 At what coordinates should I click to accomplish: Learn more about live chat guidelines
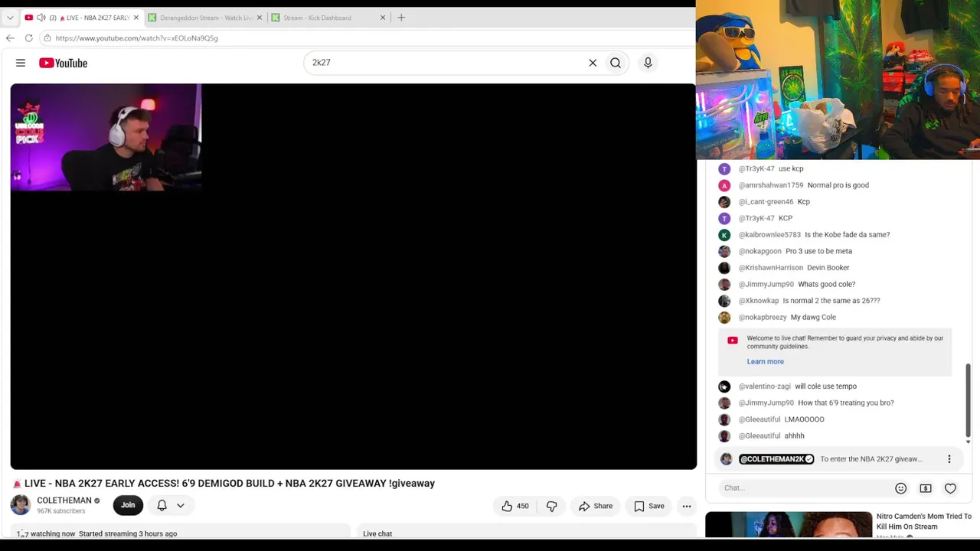tap(766, 361)
